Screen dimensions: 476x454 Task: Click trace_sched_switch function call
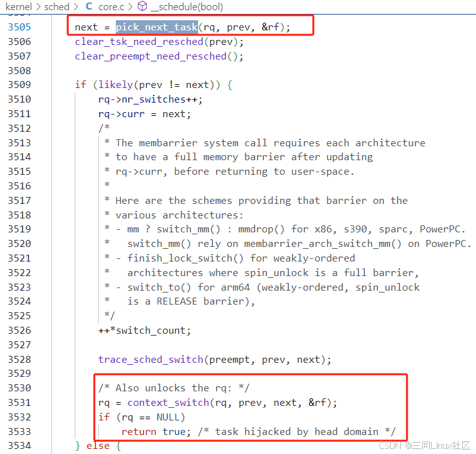click(x=151, y=360)
